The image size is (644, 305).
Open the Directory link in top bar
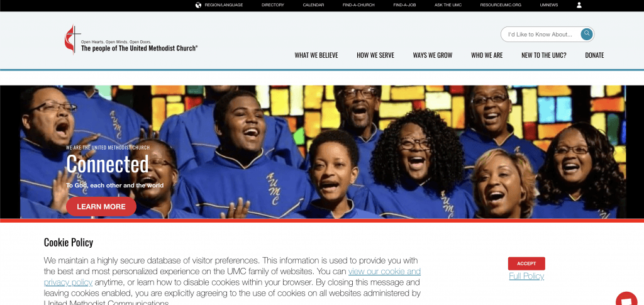[x=273, y=5]
